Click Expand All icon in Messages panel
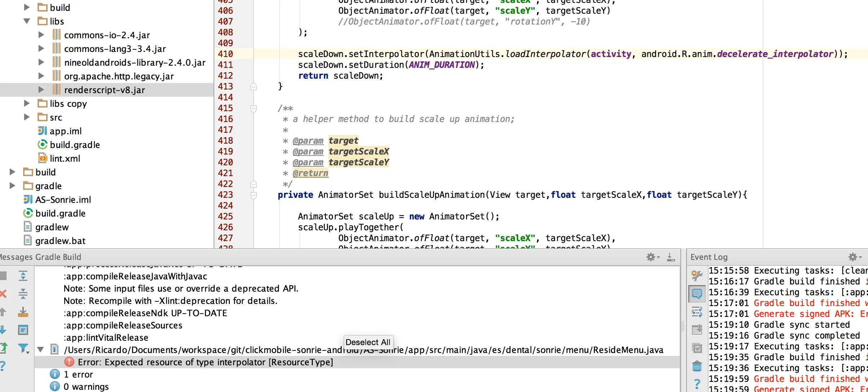This screenshot has width=868, height=392. click(x=23, y=276)
